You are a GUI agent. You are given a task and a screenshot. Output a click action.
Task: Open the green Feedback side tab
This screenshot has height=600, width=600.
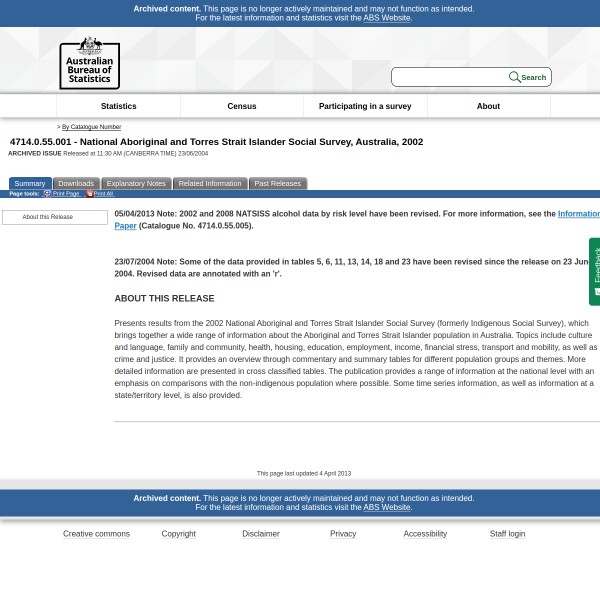tap(595, 270)
